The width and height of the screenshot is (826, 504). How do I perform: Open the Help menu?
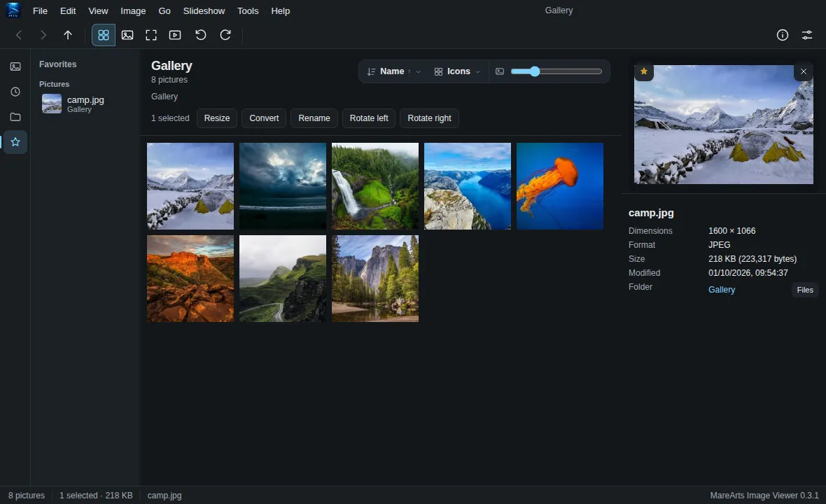(280, 11)
